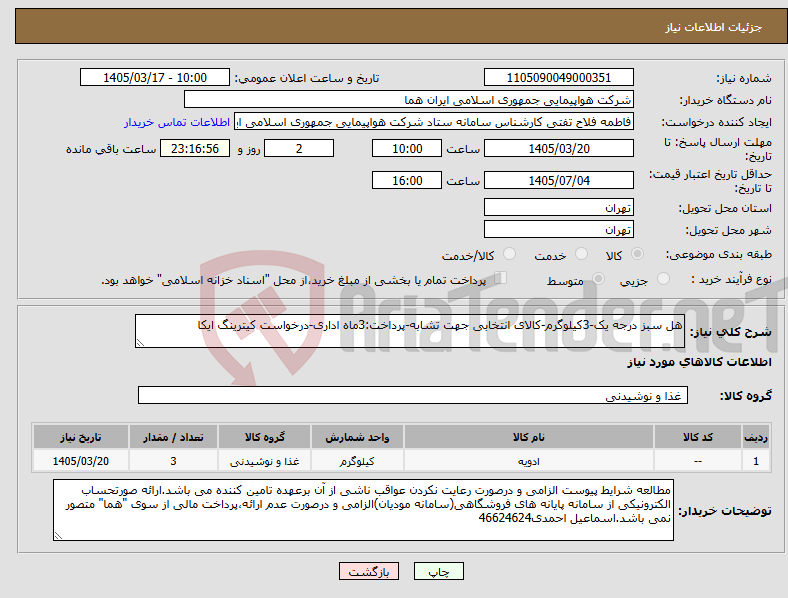Click the quantity cell showing 3
788x598 pixels.
point(173,461)
